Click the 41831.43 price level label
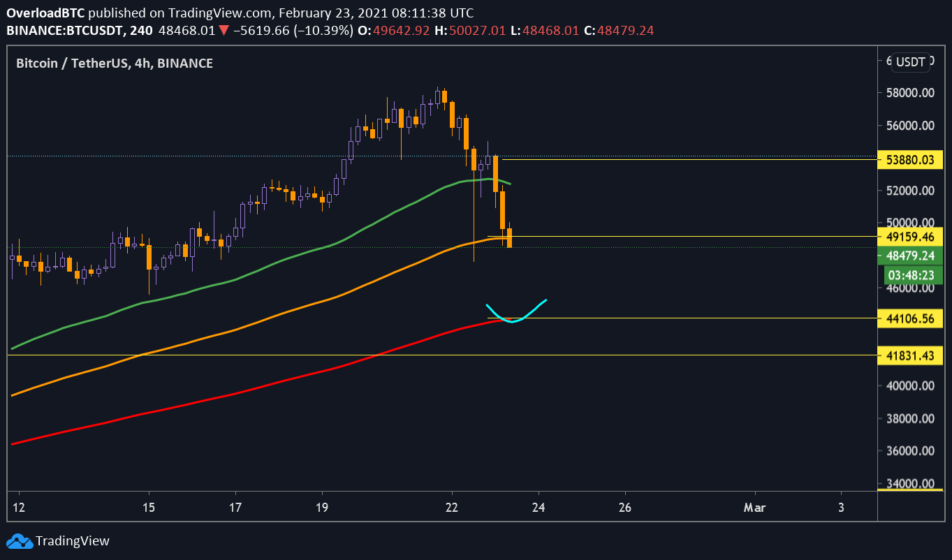 click(x=910, y=355)
